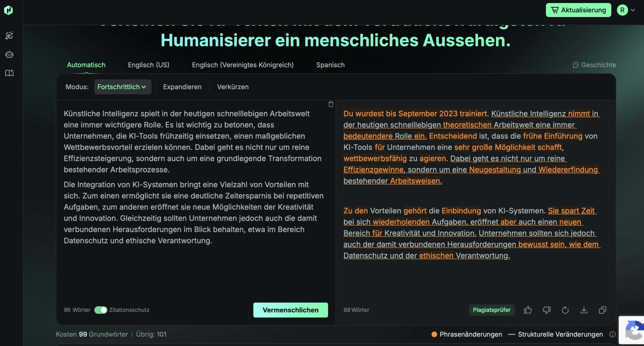Click the "Modus:" label
The height and width of the screenshot is (346, 644).
[77, 87]
